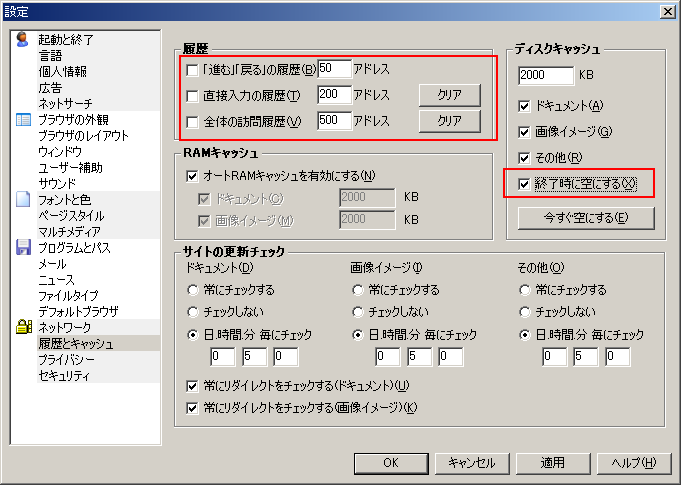This screenshot has height=485, width=681.
Task: Select セキュリティ in the category list
Action: click(x=64, y=375)
